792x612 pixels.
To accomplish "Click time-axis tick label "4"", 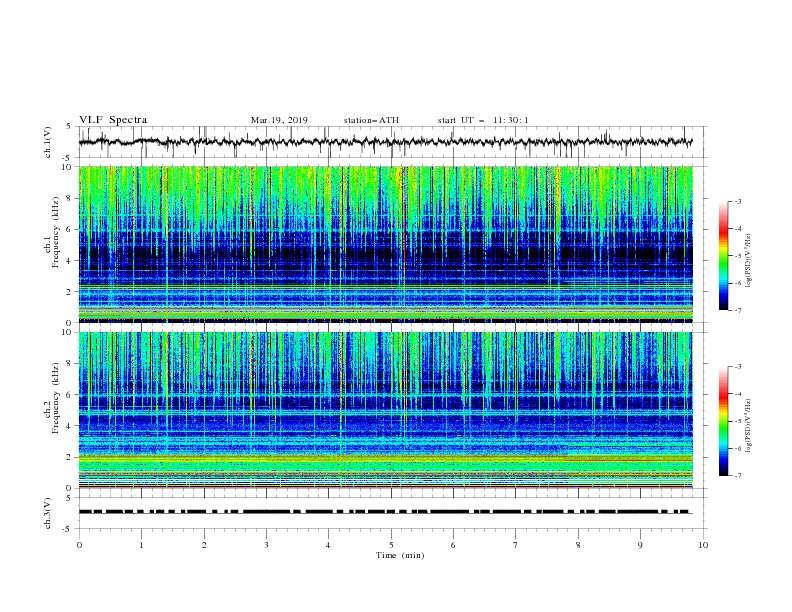I will coord(328,545).
